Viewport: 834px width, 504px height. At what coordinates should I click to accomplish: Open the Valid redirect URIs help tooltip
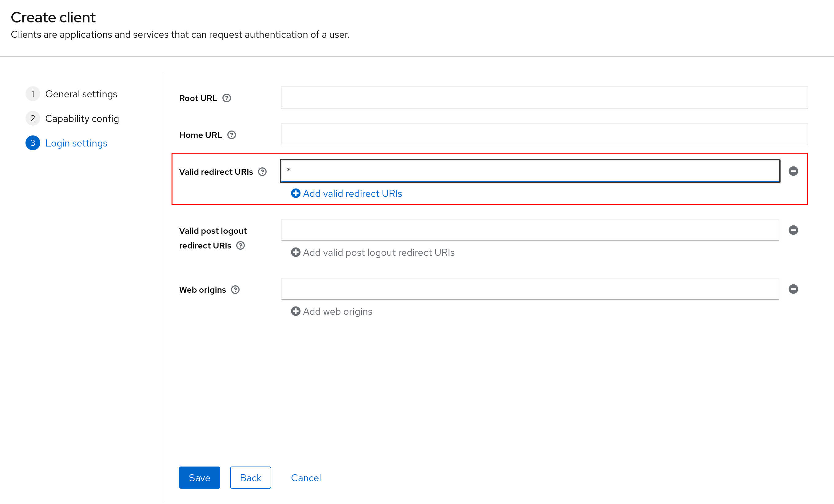262,172
